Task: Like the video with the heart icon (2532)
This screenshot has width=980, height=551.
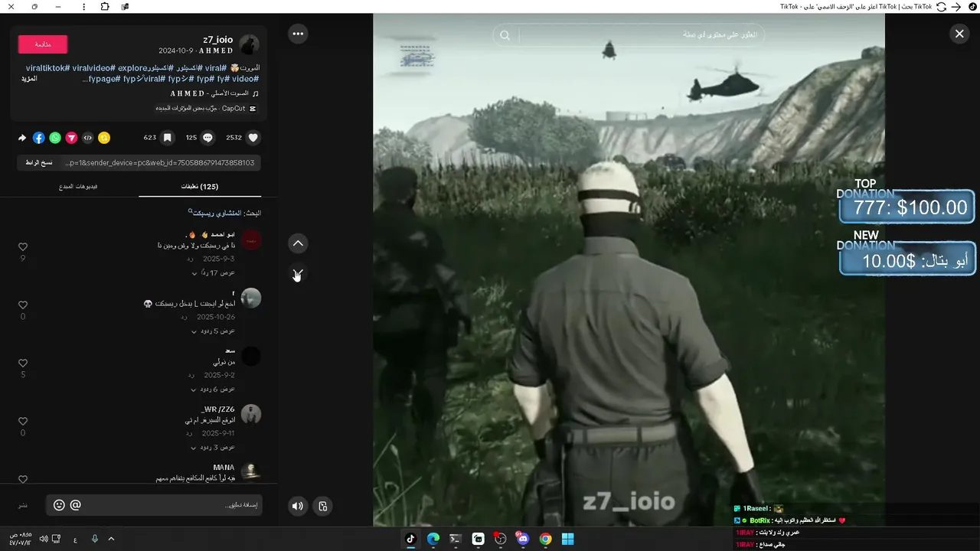Action: coord(253,138)
